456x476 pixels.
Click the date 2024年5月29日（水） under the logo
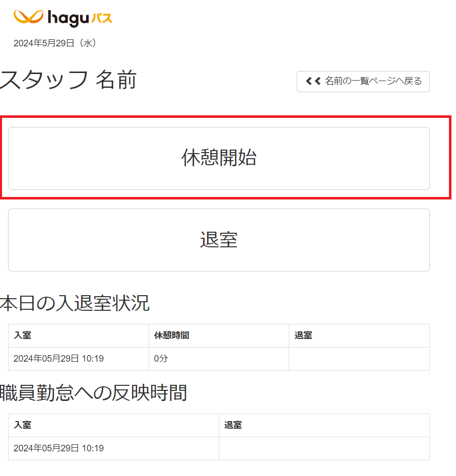[x=55, y=43]
